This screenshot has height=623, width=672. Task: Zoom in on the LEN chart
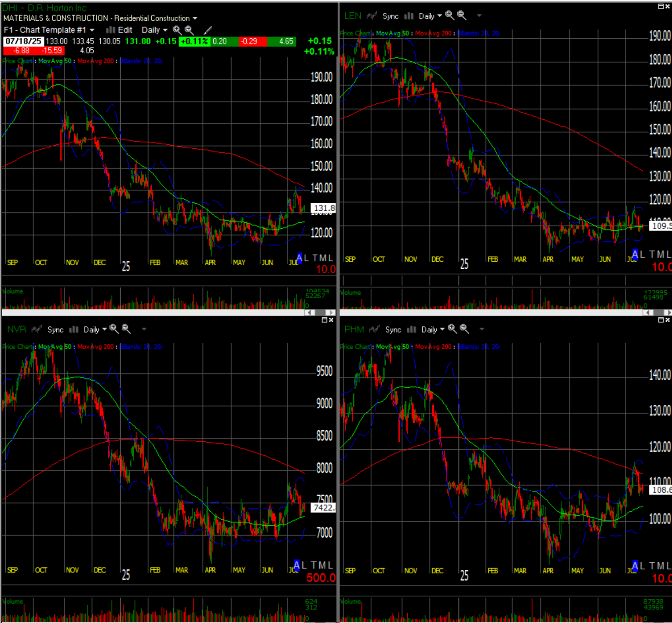coord(449,15)
